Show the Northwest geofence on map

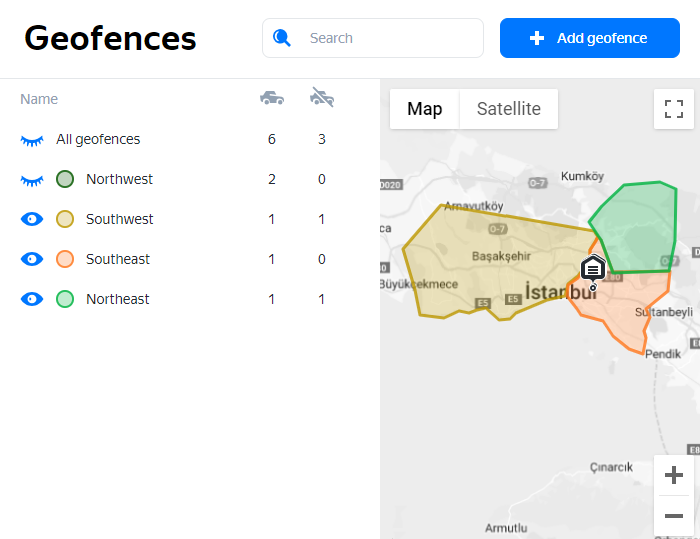point(32,180)
